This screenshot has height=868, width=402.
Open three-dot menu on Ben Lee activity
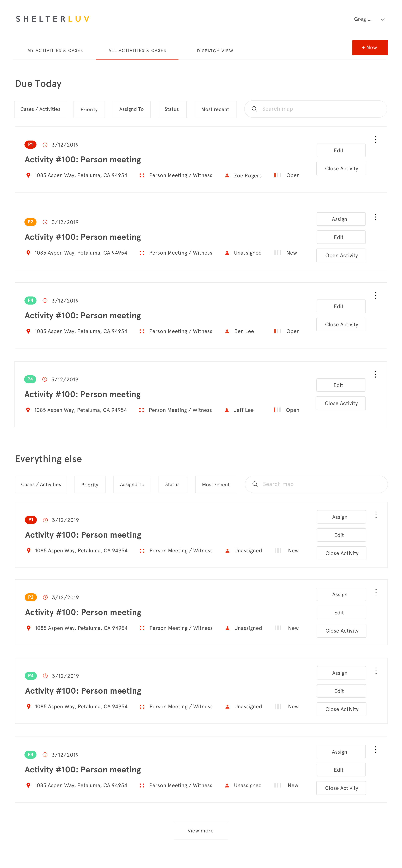coord(375,295)
